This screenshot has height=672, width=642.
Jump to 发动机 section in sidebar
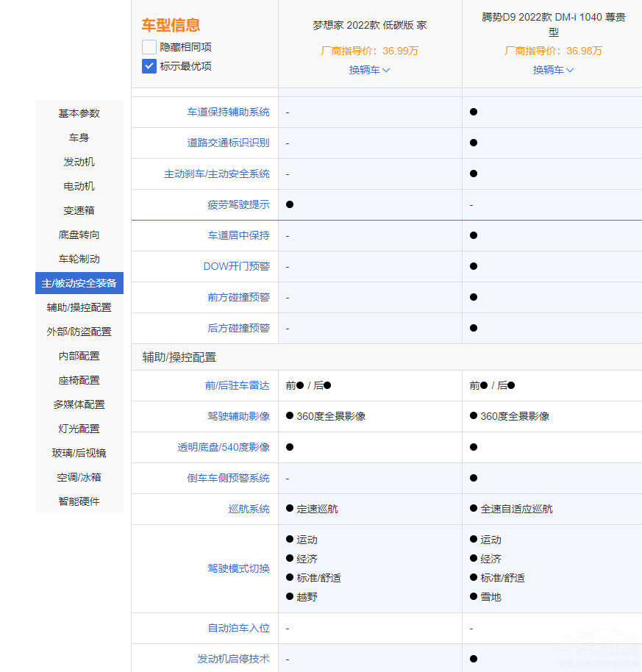(x=79, y=162)
